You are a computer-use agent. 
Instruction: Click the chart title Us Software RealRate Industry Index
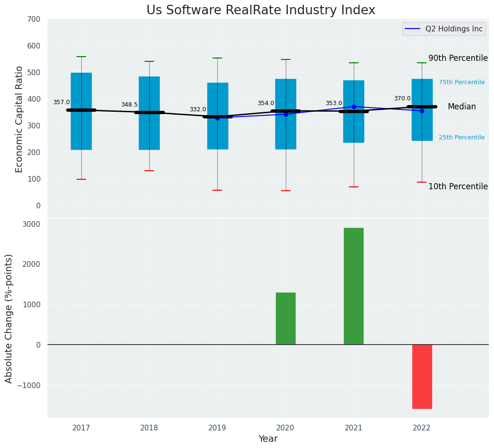pos(261,10)
